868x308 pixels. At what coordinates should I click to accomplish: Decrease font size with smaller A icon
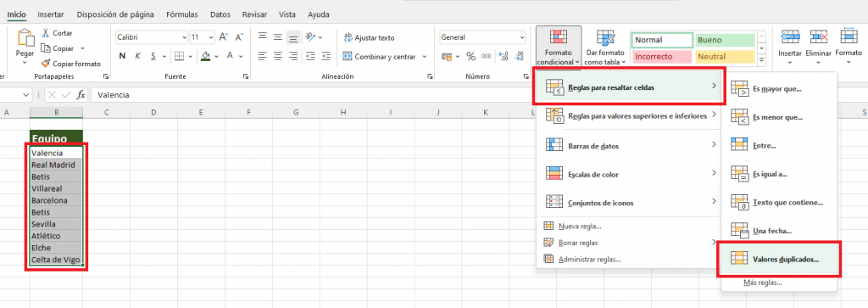click(239, 37)
